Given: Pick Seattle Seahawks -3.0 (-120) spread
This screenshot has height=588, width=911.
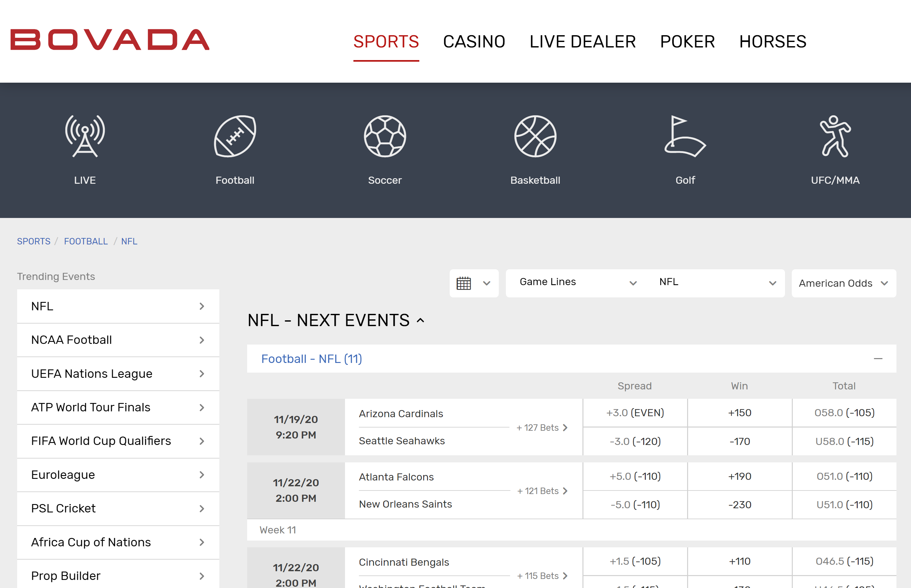Looking at the screenshot, I should point(634,441).
